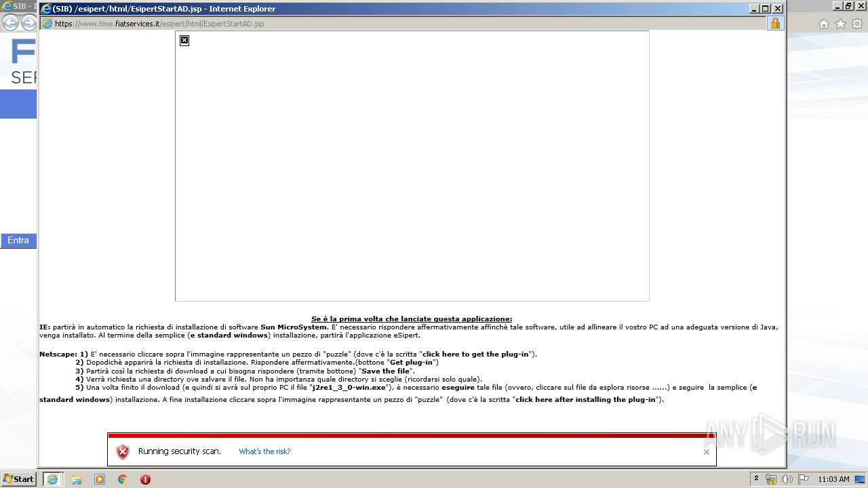Click the 'Get plug-in' bold text

(411, 362)
